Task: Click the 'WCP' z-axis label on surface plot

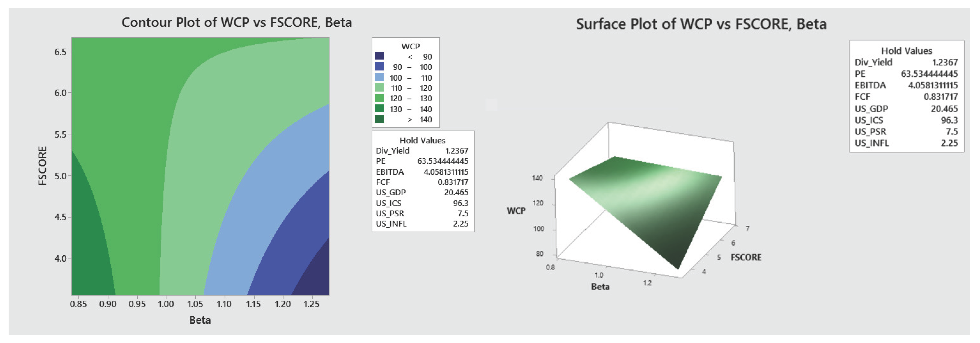Action: [516, 211]
